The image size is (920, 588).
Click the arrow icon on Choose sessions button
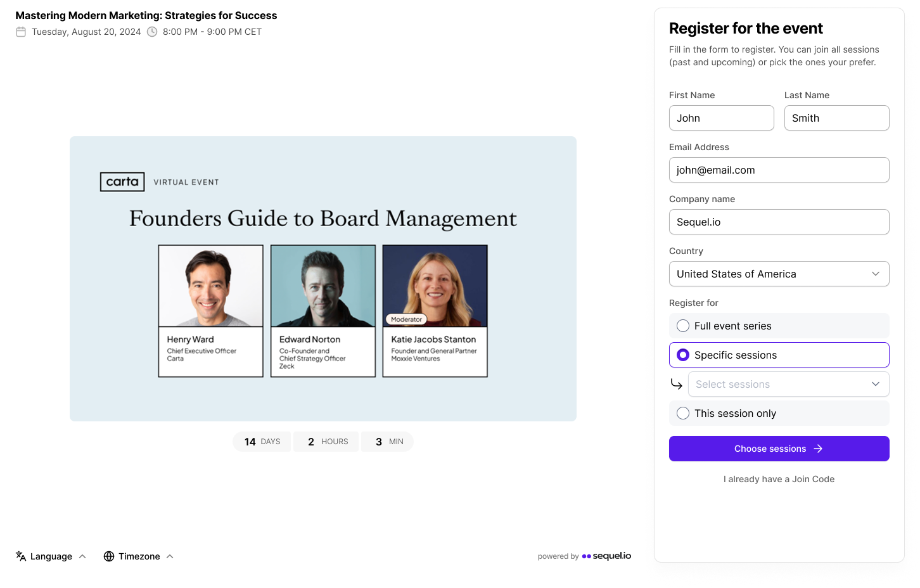tap(818, 449)
